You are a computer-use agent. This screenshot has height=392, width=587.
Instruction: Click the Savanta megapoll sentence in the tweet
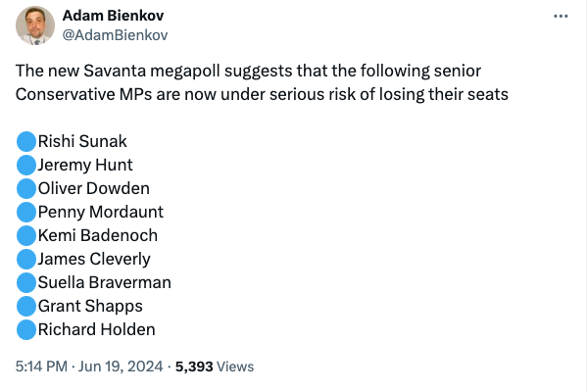[x=262, y=82]
